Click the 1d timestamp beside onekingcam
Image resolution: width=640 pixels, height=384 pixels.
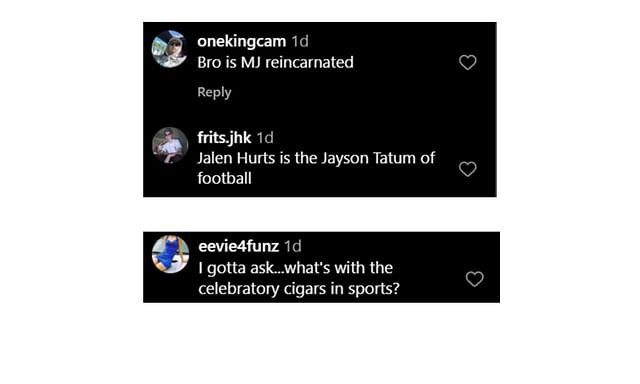coord(300,41)
